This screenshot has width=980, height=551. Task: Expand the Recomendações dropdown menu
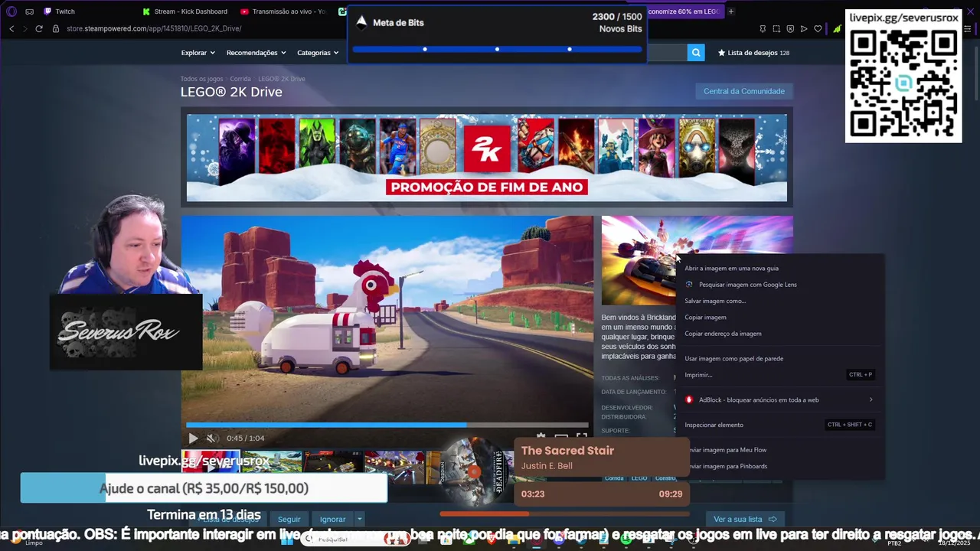[256, 53]
